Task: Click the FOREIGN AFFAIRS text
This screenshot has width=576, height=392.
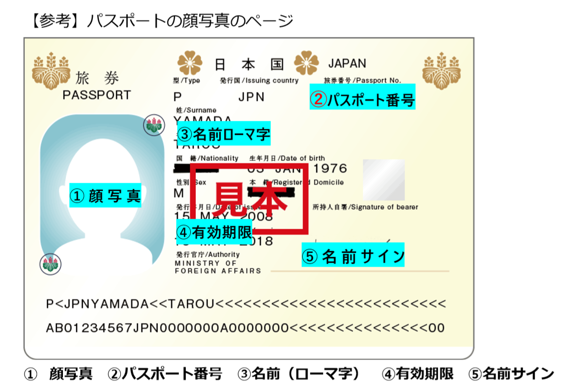Action: [x=218, y=271]
